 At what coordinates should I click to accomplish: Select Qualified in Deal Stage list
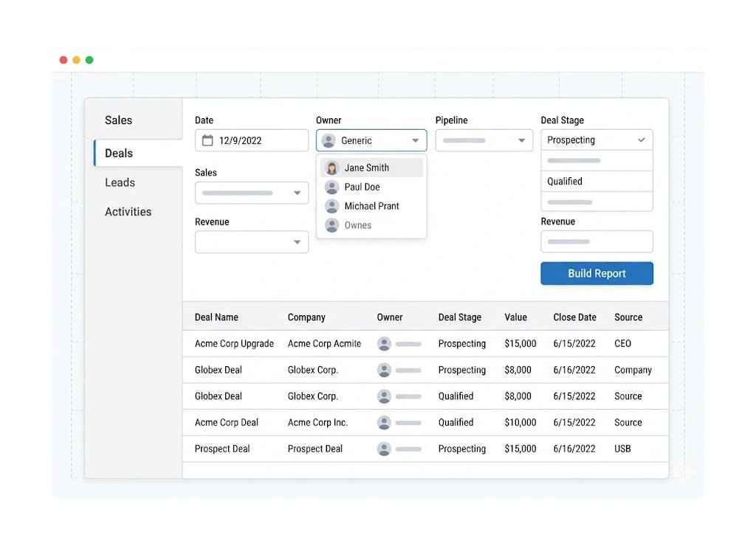tap(597, 181)
